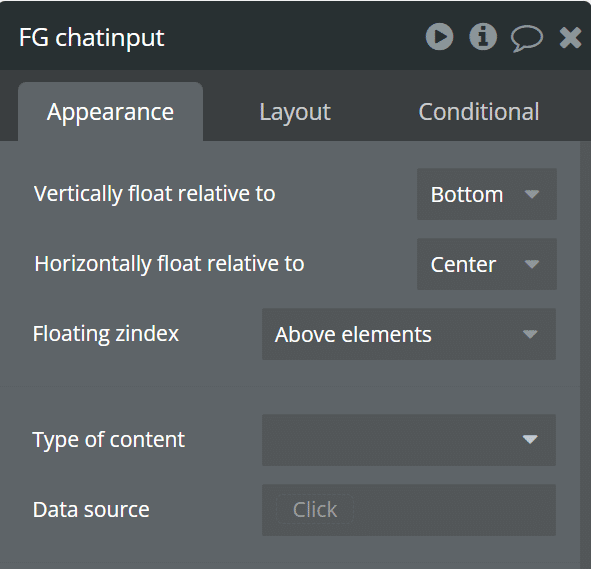Click the "Type of content" label

click(109, 440)
